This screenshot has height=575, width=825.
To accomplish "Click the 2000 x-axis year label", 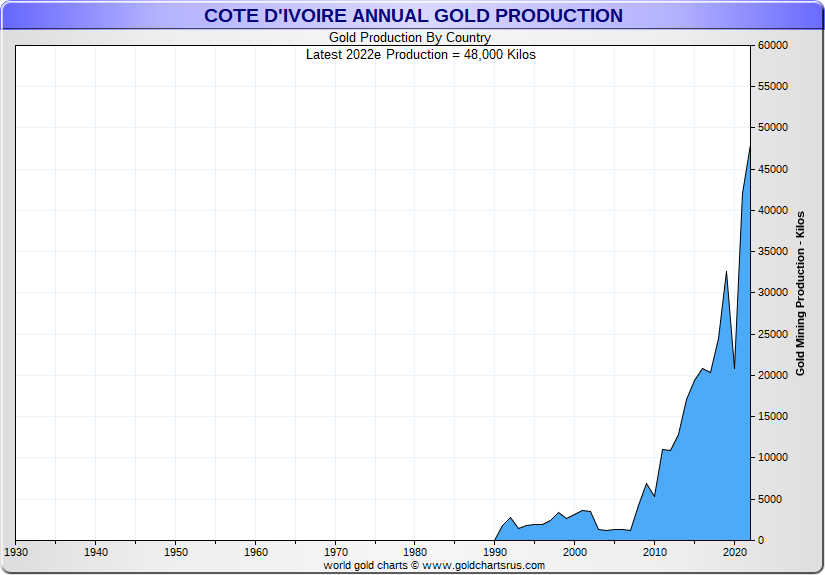I will (575, 552).
